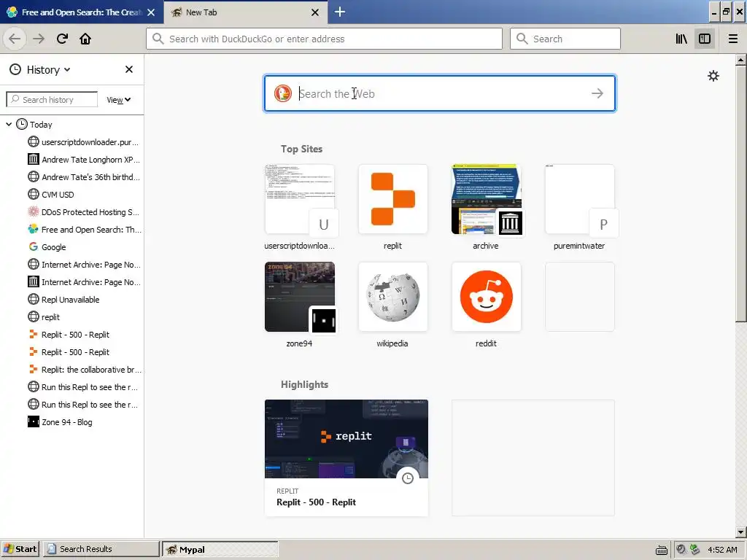This screenshot has height=560, width=747.
Task: Open the View dropdown in history
Action: pyautogui.click(x=118, y=99)
